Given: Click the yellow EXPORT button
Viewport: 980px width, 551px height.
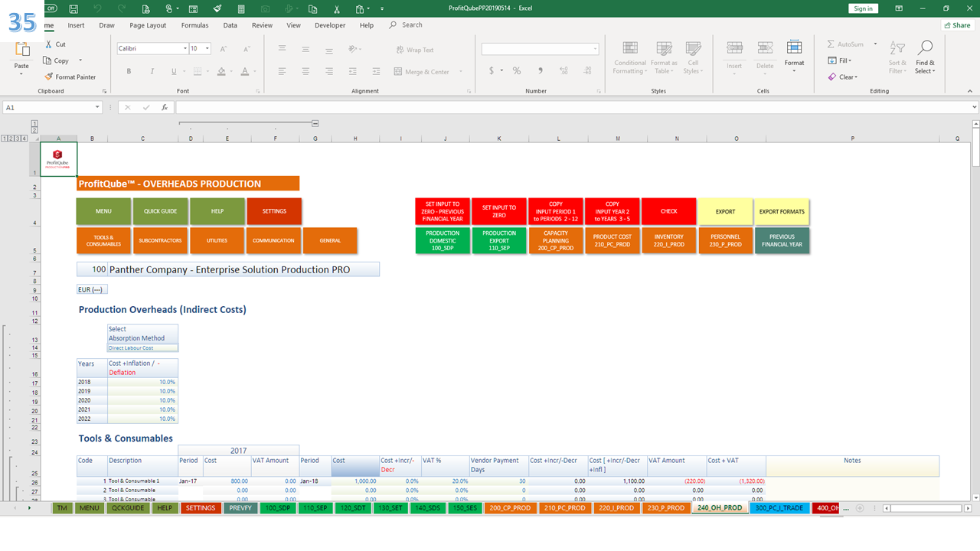Looking at the screenshot, I should 725,211.
